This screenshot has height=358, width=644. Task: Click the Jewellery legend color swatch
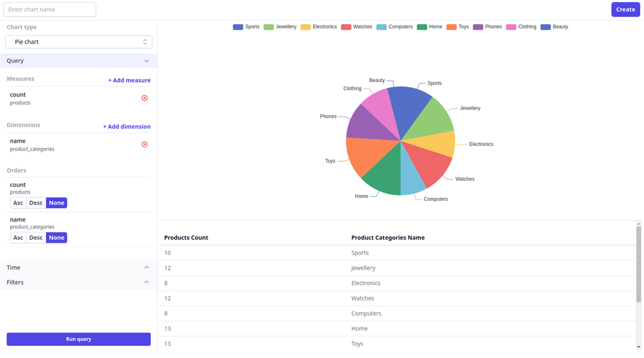(x=268, y=27)
